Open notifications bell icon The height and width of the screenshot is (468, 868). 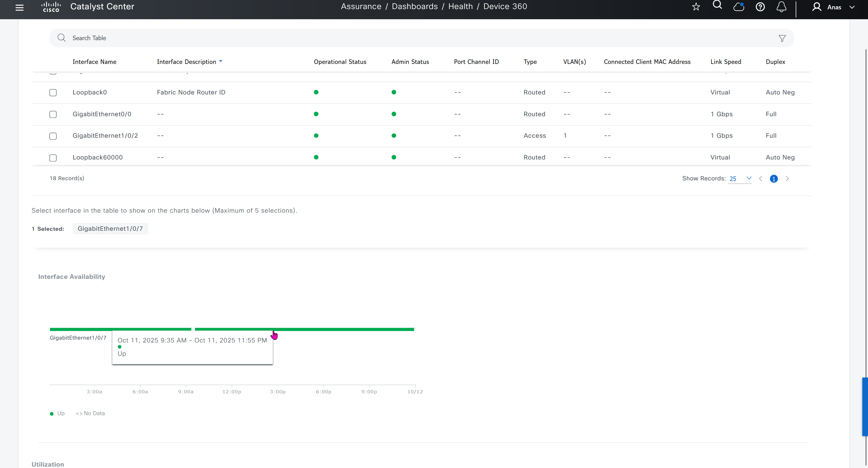click(x=781, y=7)
